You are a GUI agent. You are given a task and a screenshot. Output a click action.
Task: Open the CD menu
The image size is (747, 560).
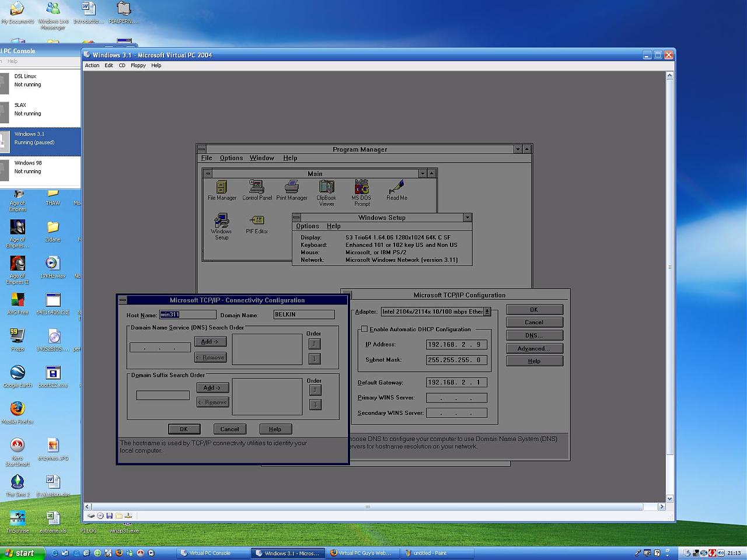click(122, 65)
